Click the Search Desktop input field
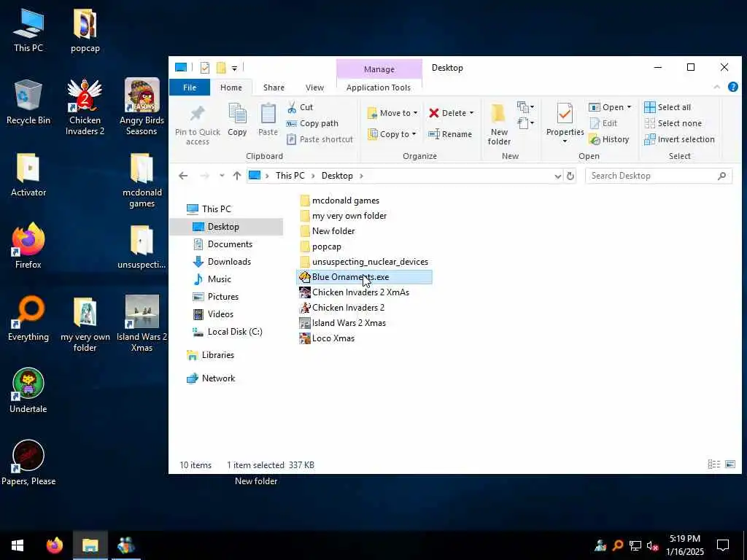The height and width of the screenshot is (560, 747). tap(659, 176)
